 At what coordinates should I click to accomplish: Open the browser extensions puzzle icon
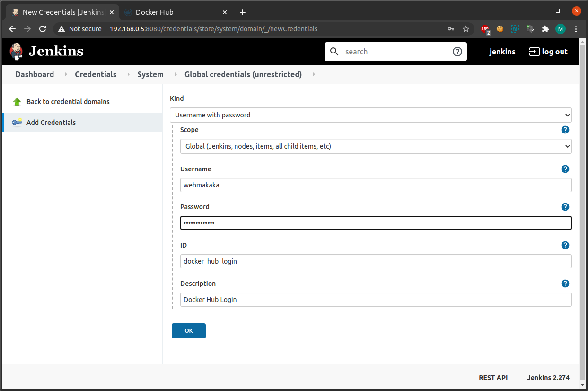pos(545,29)
